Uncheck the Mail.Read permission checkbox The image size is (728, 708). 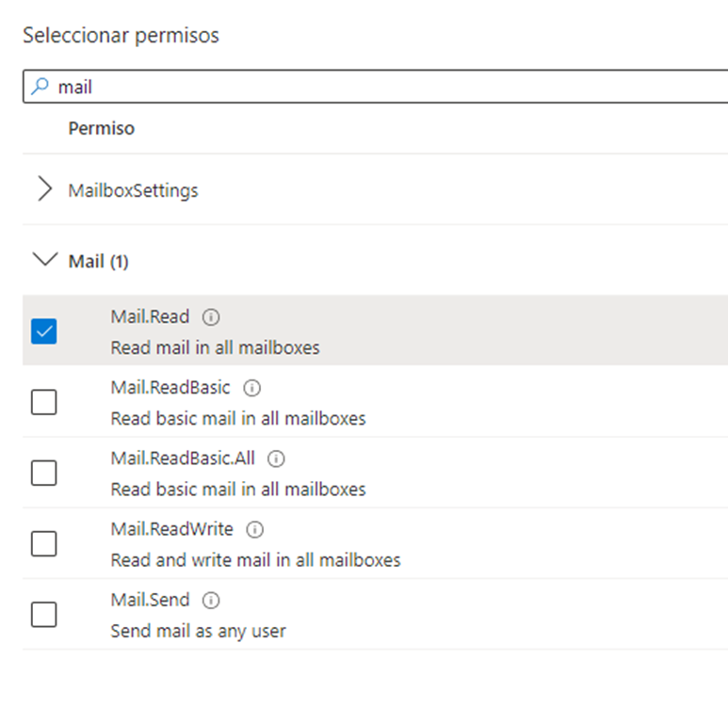pos(44,331)
